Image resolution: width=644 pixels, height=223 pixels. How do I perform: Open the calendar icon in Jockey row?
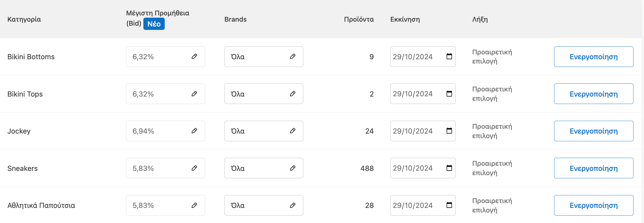pyautogui.click(x=449, y=131)
